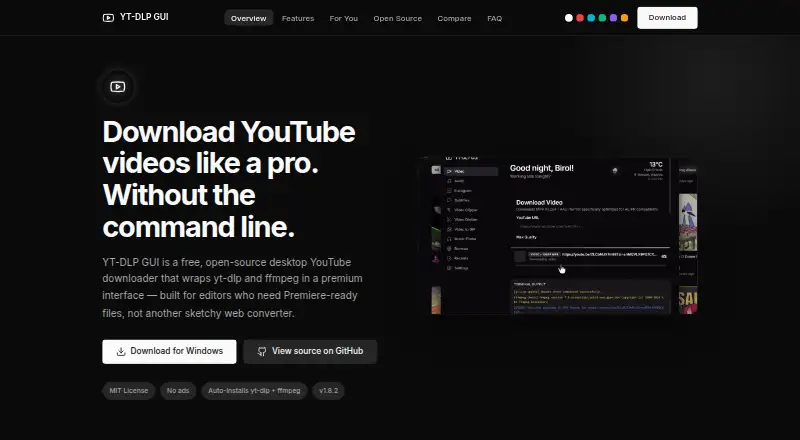
Task: Click the v1.8.2 version badge
Action: point(329,391)
